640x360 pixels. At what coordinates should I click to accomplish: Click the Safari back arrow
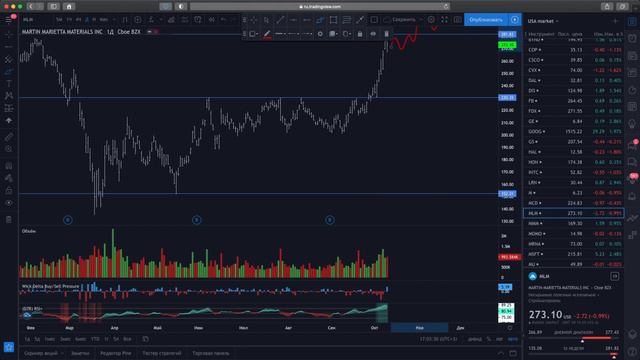tap(31, 7)
